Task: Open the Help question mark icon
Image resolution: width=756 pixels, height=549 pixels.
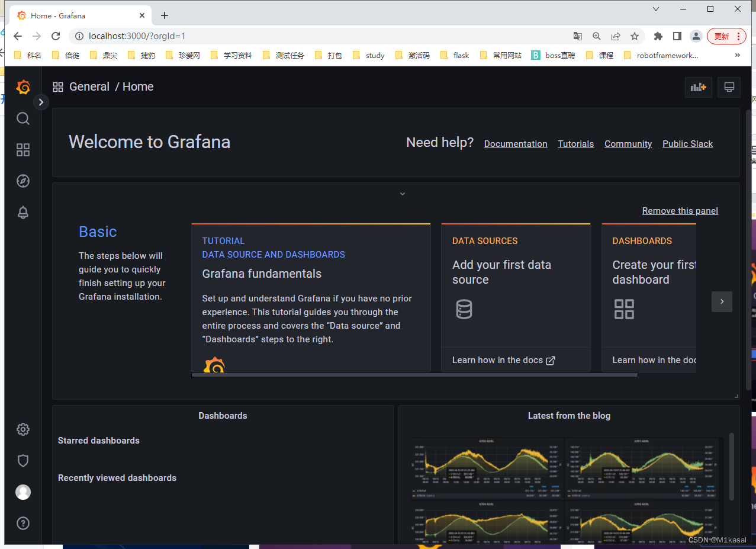Action: pos(23,524)
